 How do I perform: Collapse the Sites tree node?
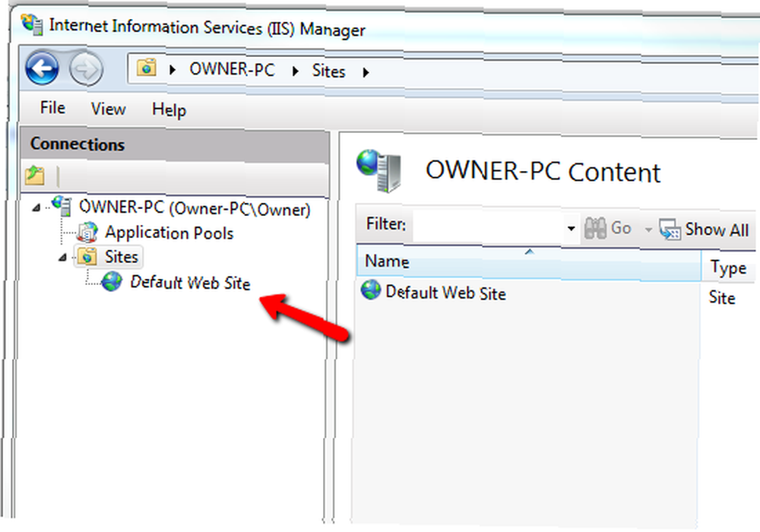62,258
